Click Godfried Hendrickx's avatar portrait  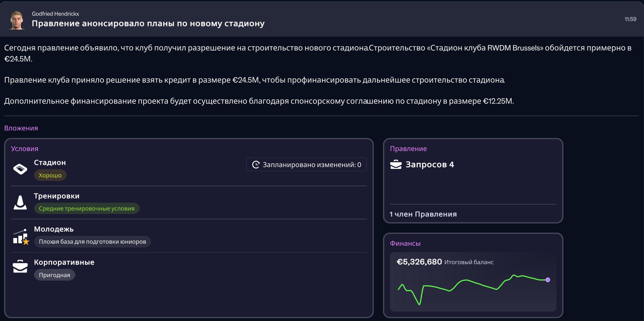tap(17, 20)
